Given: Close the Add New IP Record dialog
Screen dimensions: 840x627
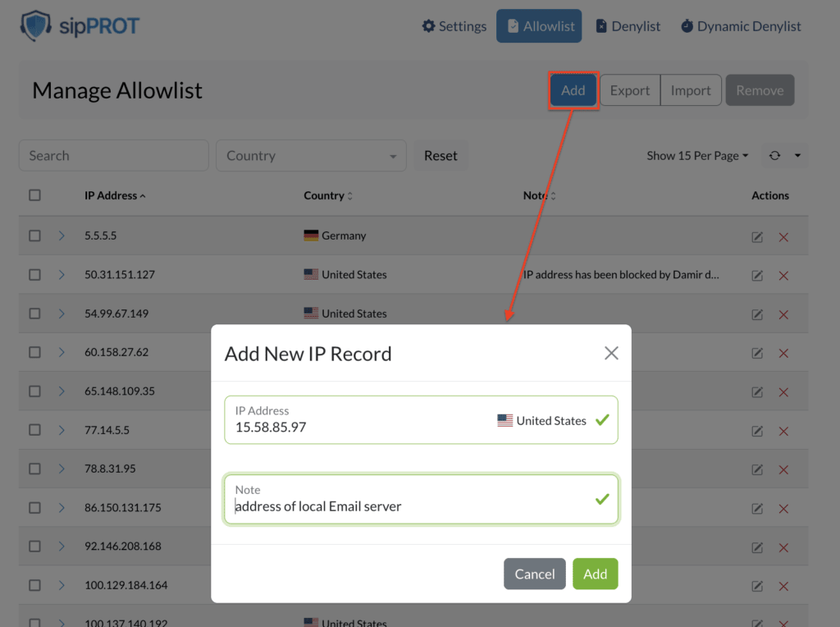Looking at the screenshot, I should [x=611, y=353].
